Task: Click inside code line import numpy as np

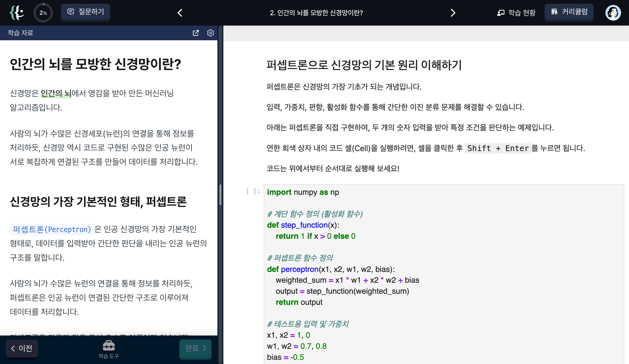Action: [303, 192]
